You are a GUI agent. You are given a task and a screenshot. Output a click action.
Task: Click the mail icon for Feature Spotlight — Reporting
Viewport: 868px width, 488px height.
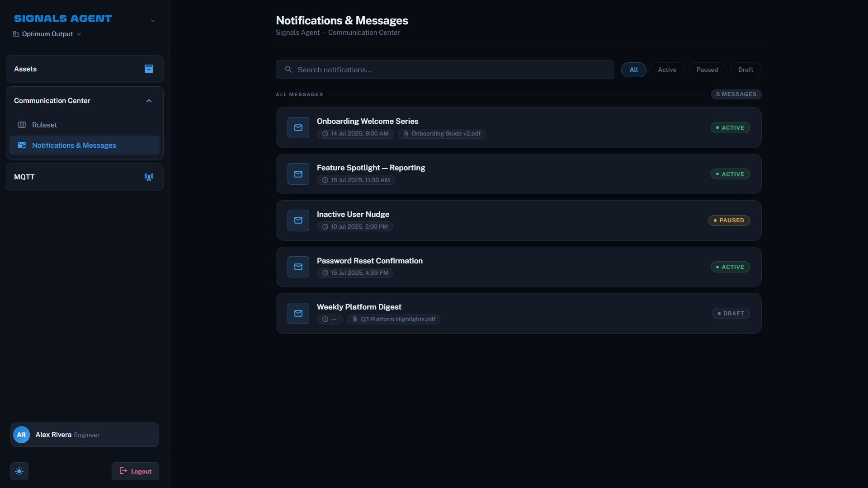(298, 174)
